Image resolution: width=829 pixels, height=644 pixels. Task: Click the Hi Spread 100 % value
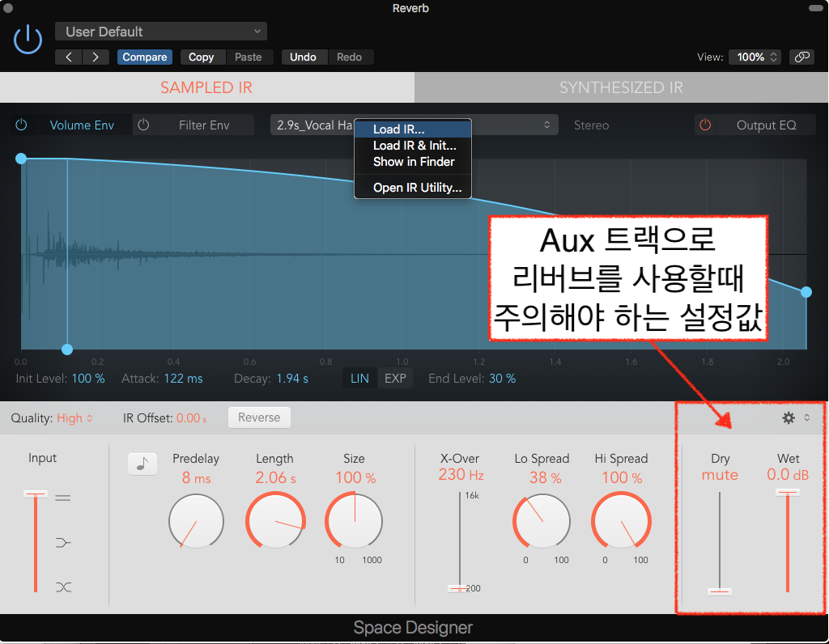click(x=622, y=478)
